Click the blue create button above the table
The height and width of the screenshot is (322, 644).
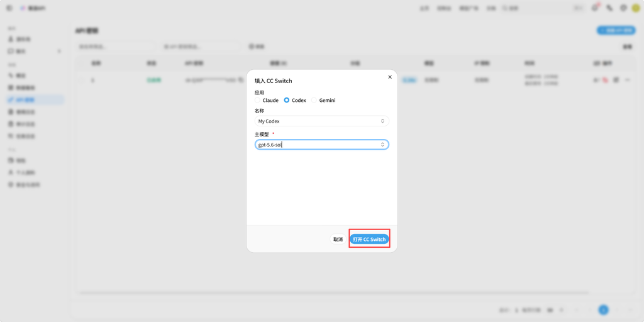coord(616,30)
